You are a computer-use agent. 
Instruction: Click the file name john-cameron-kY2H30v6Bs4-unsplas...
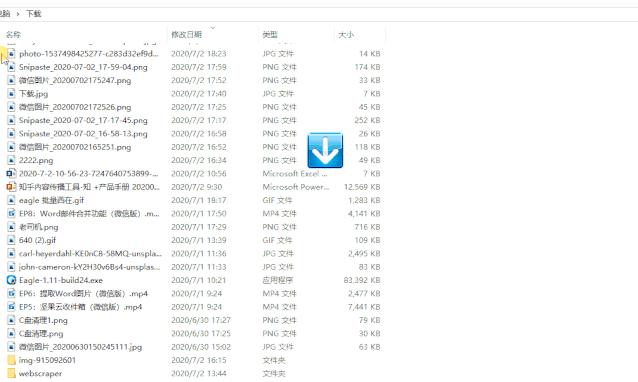[x=90, y=267]
